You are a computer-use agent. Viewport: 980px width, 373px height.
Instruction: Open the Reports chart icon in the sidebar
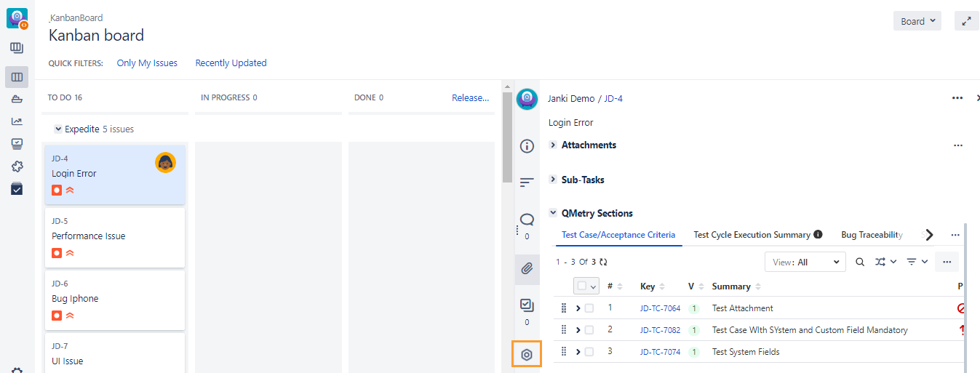(17, 121)
